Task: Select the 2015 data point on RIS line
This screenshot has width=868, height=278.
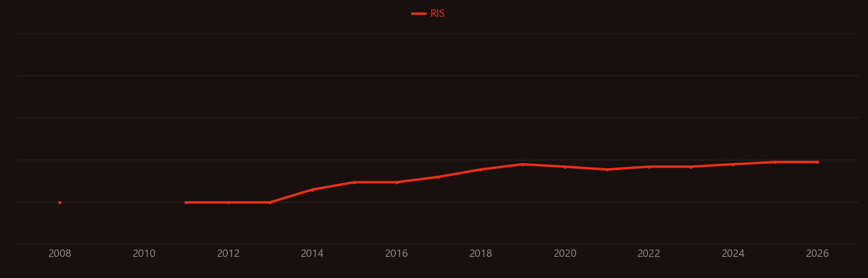Action: [x=354, y=182]
